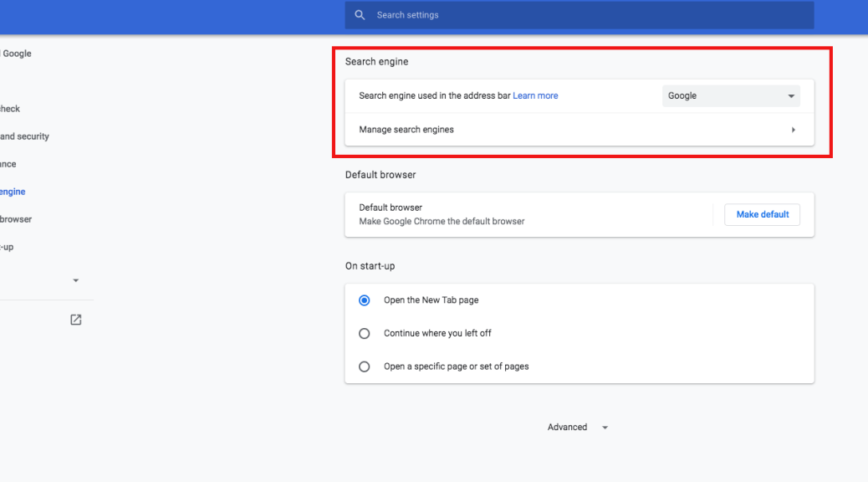Screen dimensions: 868x482
Task: Click the Make default button
Action: 762,215
